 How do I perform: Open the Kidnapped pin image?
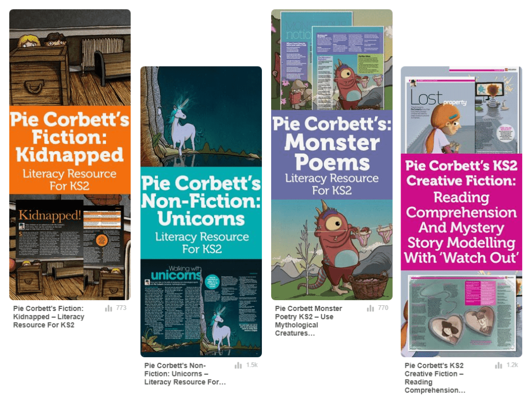click(x=70, y=155)
